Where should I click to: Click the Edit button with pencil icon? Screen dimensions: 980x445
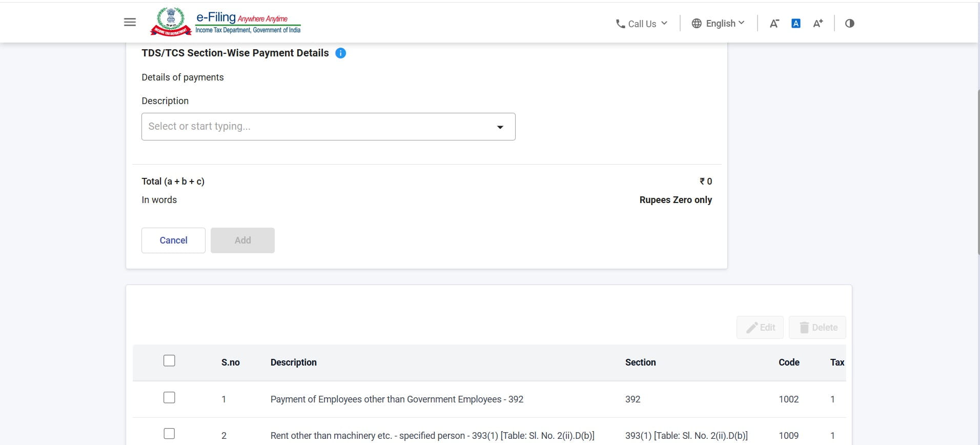pyautogui.click(x=760, y=328)
